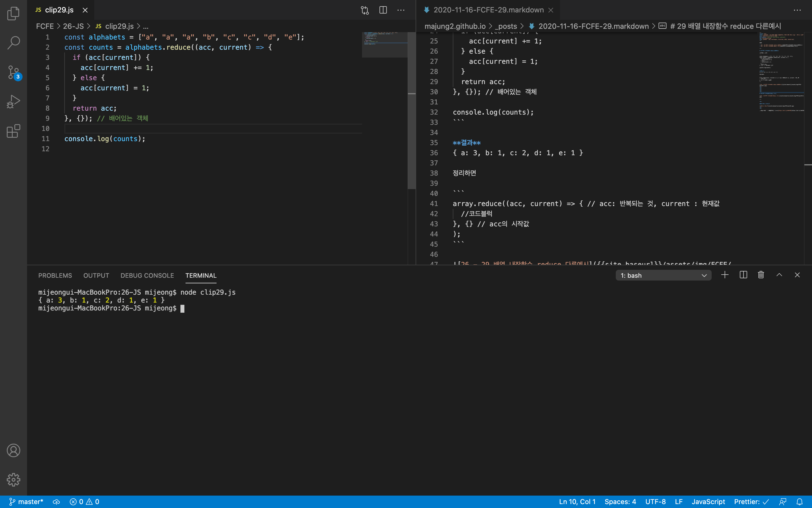The image size is (812, 508).
Task: Change end of line sequence LF
Action: tap(678, 502)
